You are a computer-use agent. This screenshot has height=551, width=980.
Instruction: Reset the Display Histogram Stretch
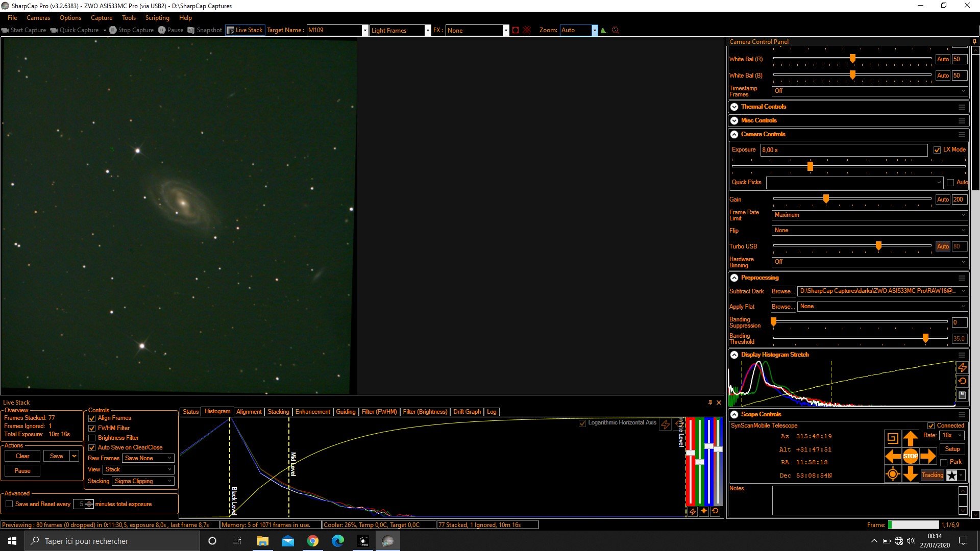(x=962, y=381)
